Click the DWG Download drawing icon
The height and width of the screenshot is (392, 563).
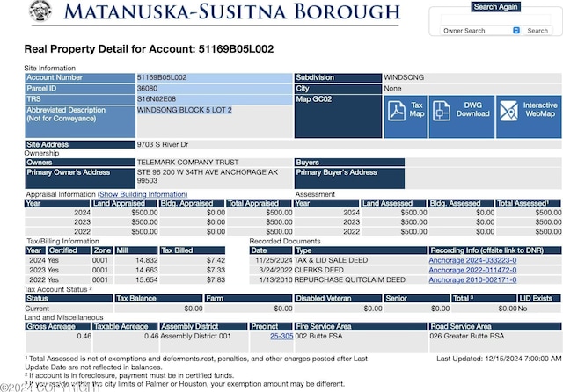(x=442, y=111)
